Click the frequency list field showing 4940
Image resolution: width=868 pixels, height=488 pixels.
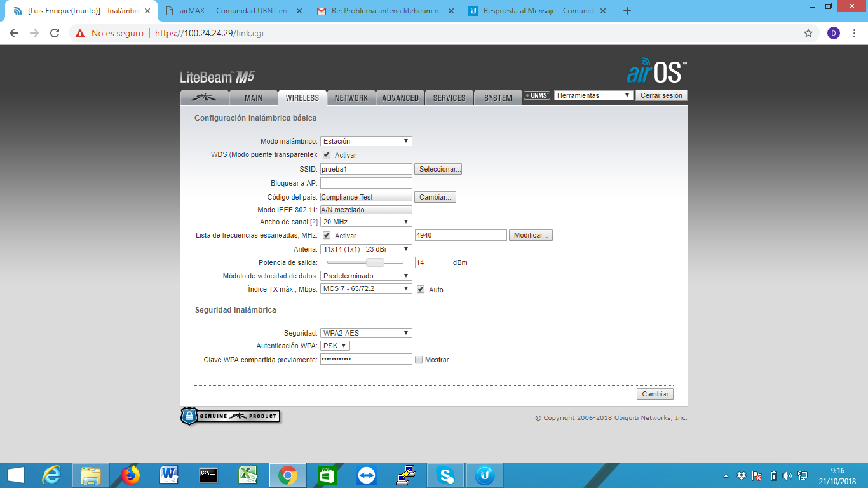pos(461,235)
